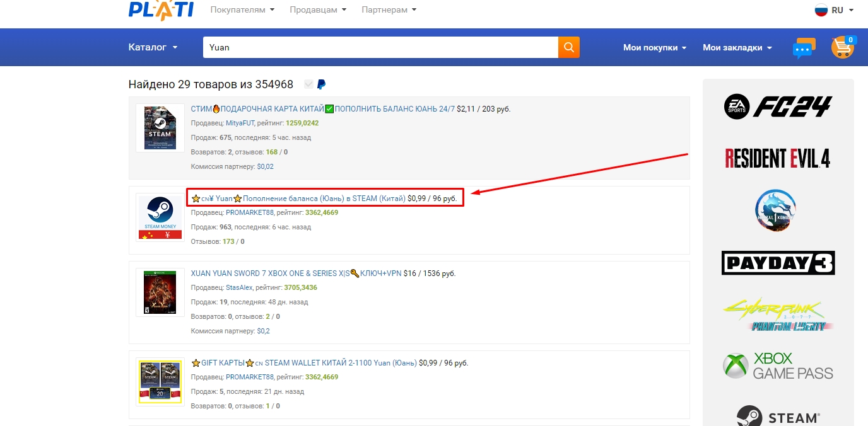868x426 pixels.
Task: Open the Мои закладки dropdown
Action: click(737, 47)
